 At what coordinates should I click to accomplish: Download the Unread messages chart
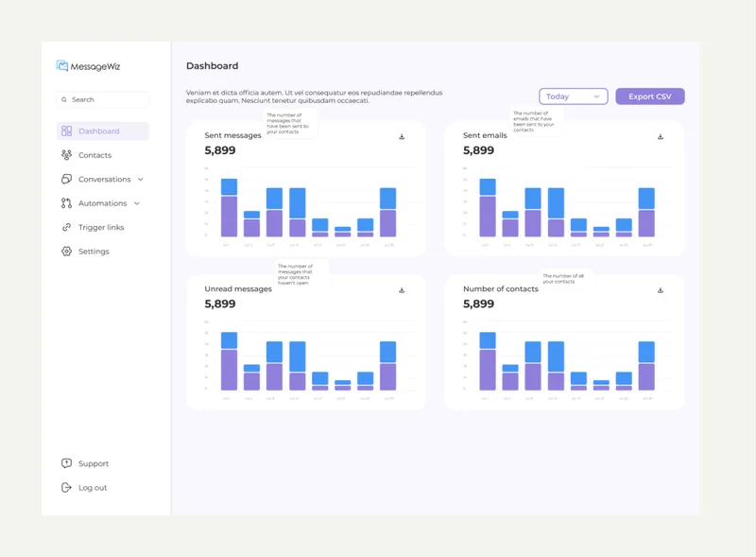pyautogui.click(x=402, y=290)
